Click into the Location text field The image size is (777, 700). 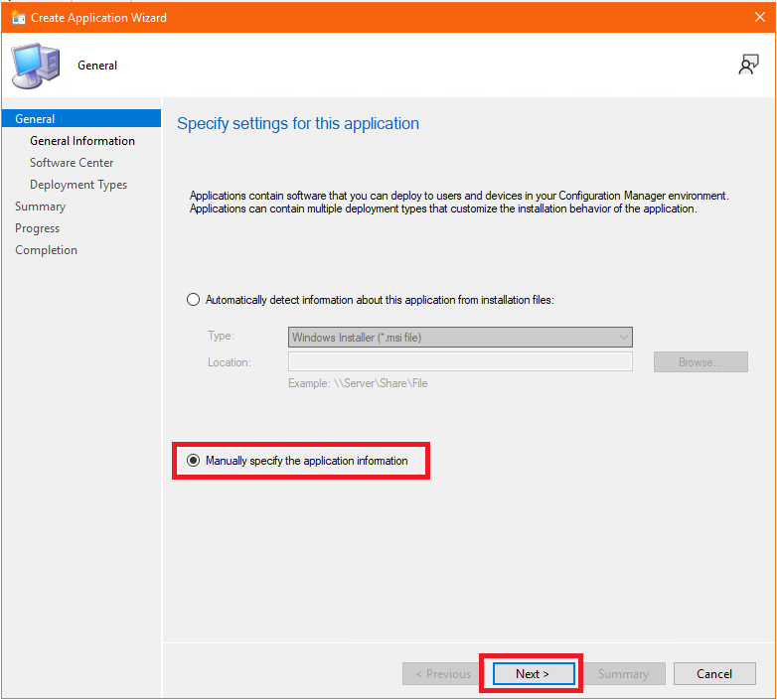coord(460,362)
